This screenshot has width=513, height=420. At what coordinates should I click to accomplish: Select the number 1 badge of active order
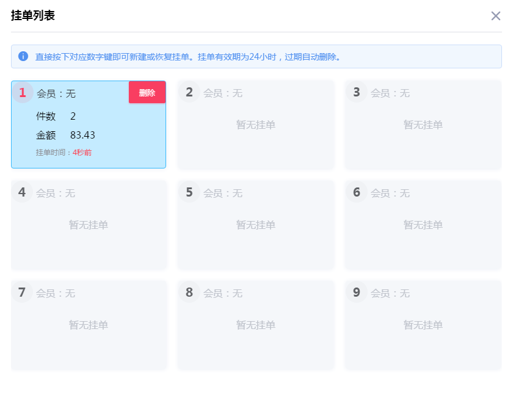pos(23,93)
